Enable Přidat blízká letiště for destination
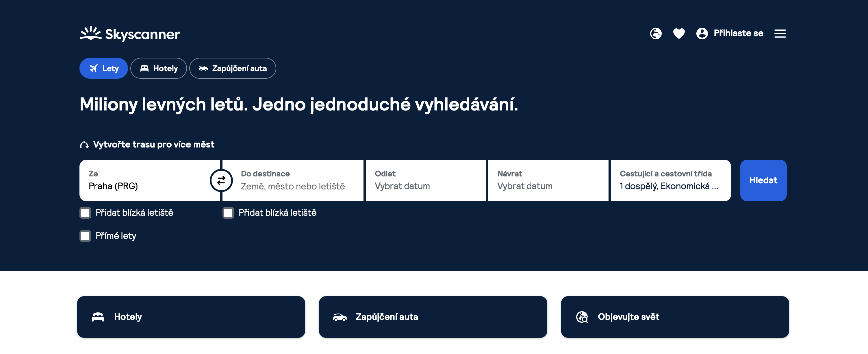This screenshot has width=868, height=354. tap(229, 213)
